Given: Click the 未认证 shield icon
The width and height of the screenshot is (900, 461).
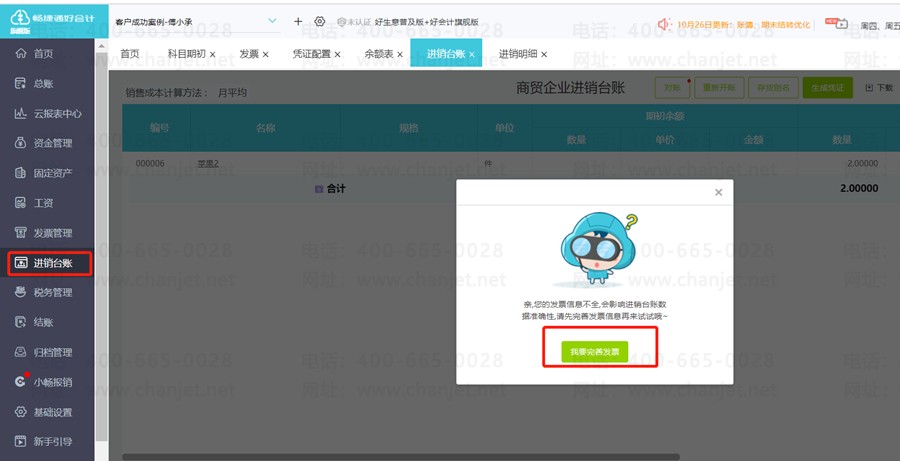Looking at the screenshot, I should pyautogui.click(x=342, y=22).
